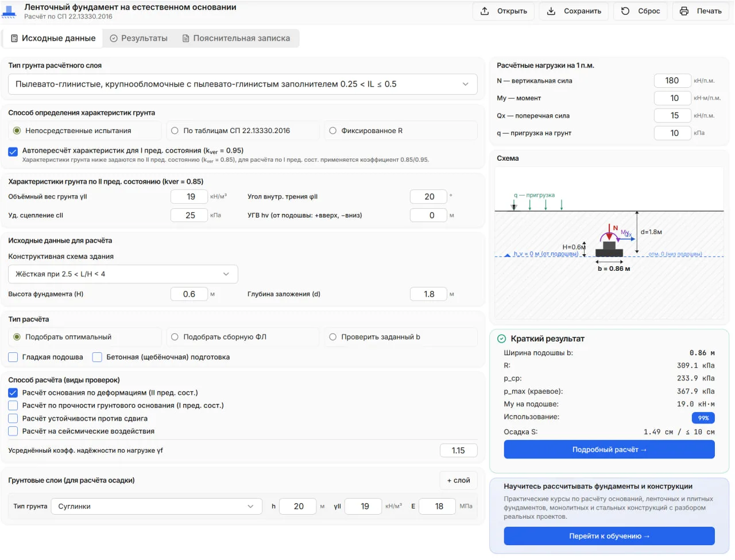Click the Перейти к обучению button

click(609, 536)
